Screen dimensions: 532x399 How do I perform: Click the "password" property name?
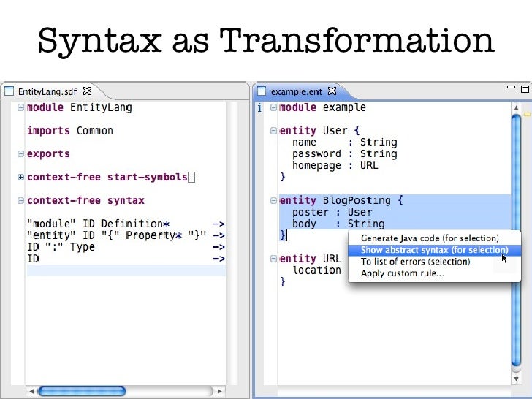[x=316, y=154]
